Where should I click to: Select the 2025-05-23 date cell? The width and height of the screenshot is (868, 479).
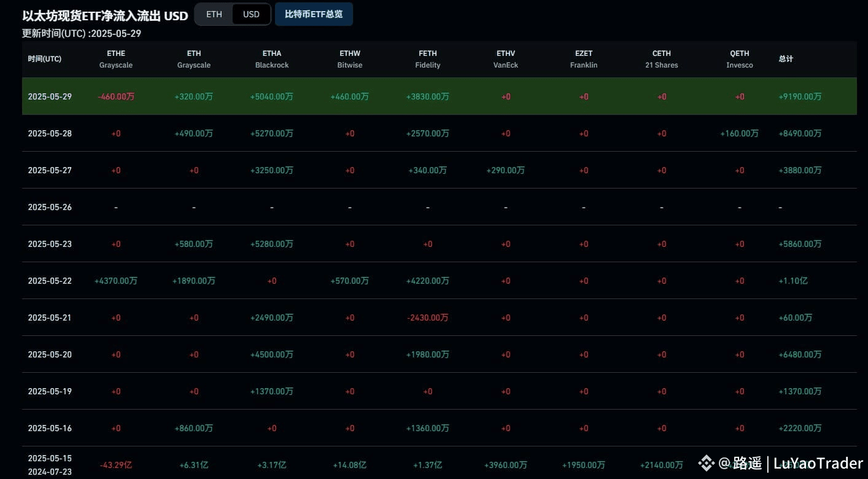[x=50, y=244]
